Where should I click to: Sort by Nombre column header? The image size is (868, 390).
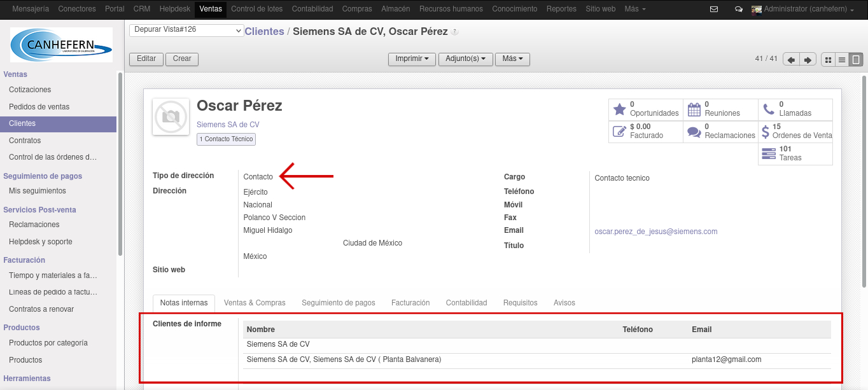(261, 330)
